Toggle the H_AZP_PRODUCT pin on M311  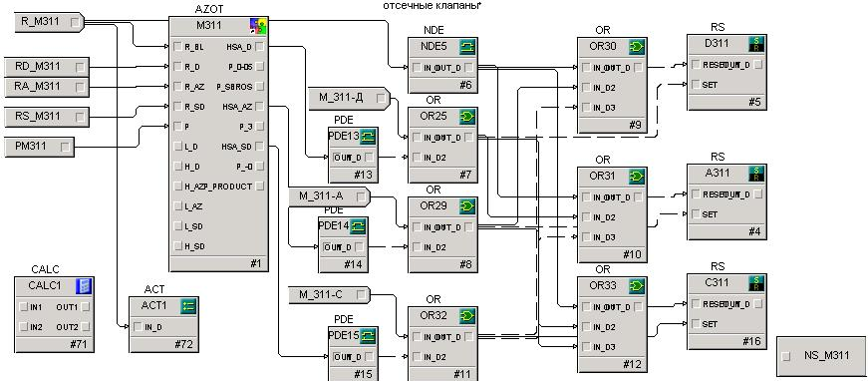[x=260, y=187]
